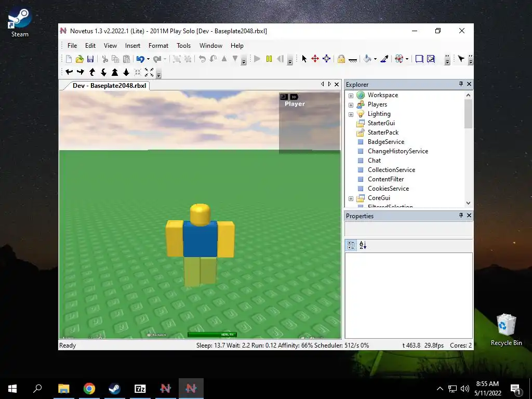Choose the blue Resize tool
532x399 pixels.
326,59
